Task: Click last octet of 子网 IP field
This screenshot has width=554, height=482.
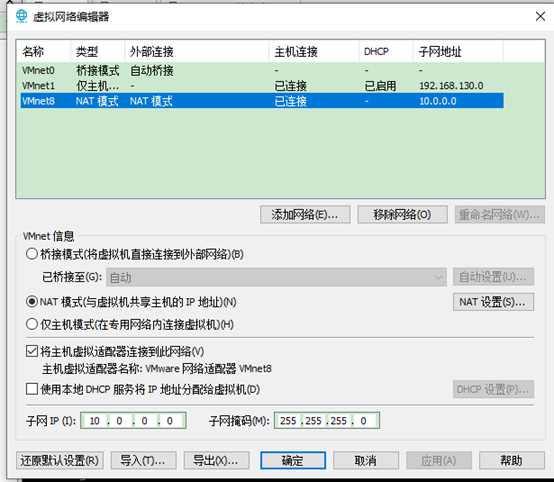Action: click(x=170, y=421)
